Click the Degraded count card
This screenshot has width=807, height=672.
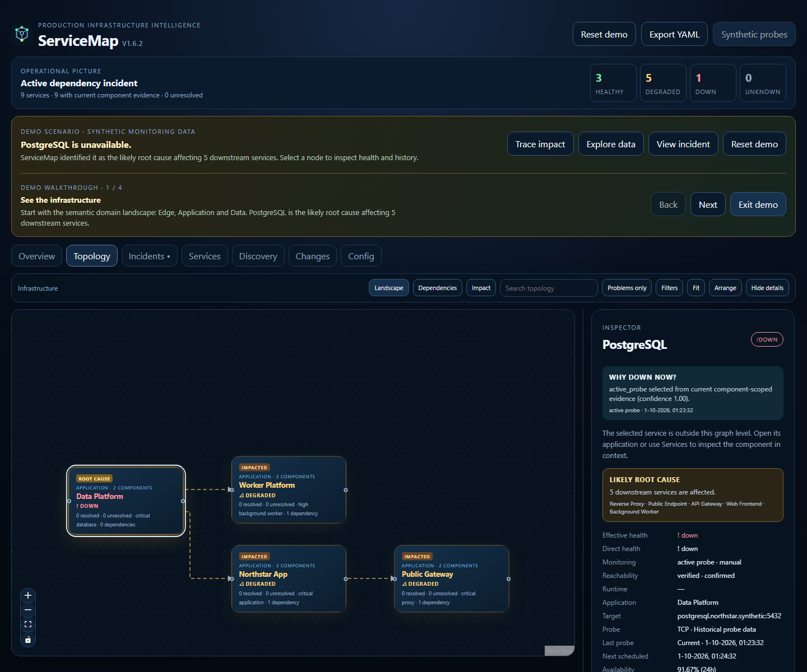[x=663, y=83]
